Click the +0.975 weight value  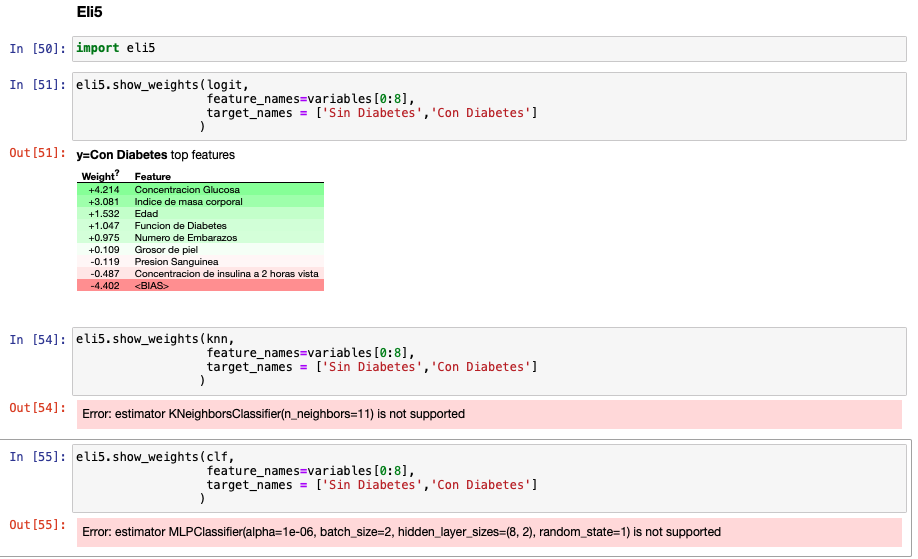click(x=104, y=238)
